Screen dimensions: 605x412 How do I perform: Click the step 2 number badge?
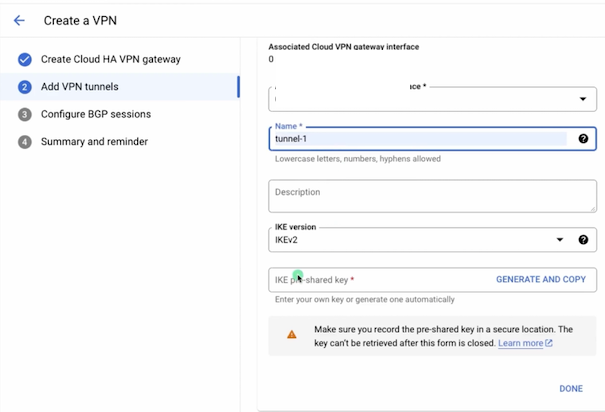(x=25, y=87)
